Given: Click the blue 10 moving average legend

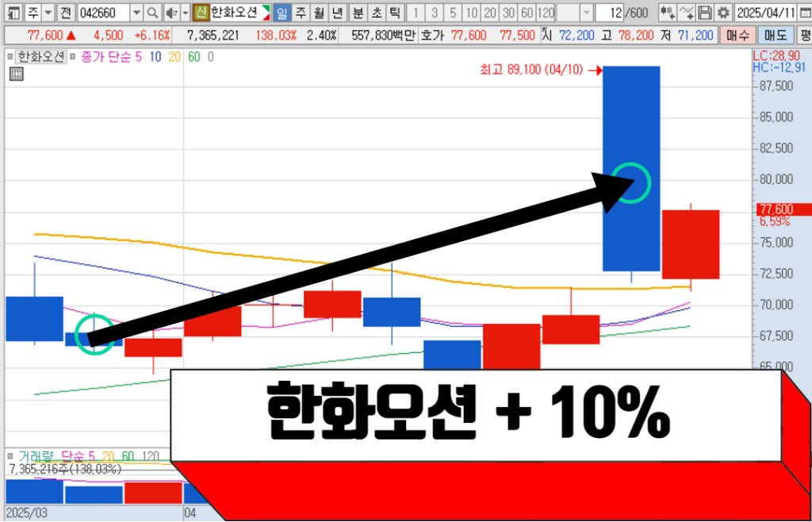Looking at the screenshot, I should (155, 56).
